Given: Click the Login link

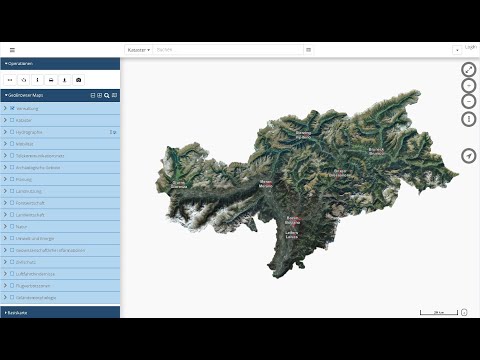Looking at the screenshot, I should [x=470, y=47].
